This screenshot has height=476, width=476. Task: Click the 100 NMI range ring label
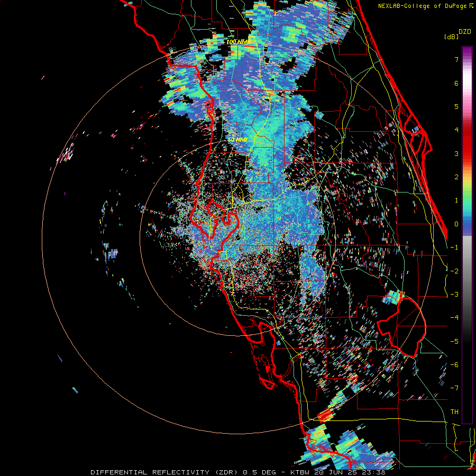(239, 42)
